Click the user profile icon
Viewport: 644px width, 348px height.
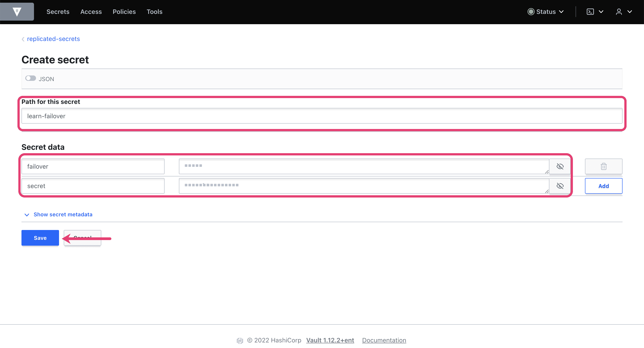pos(619,12)
